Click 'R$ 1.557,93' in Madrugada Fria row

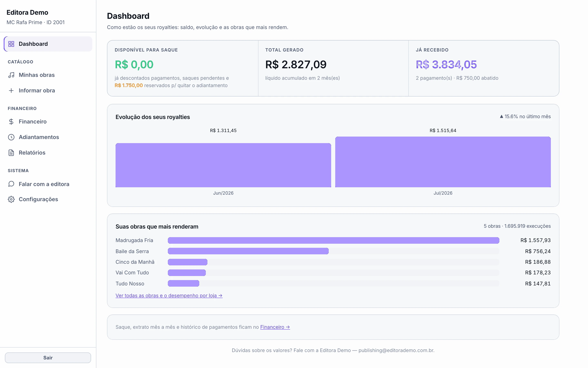pyautogui.click(x=535, y=240)
